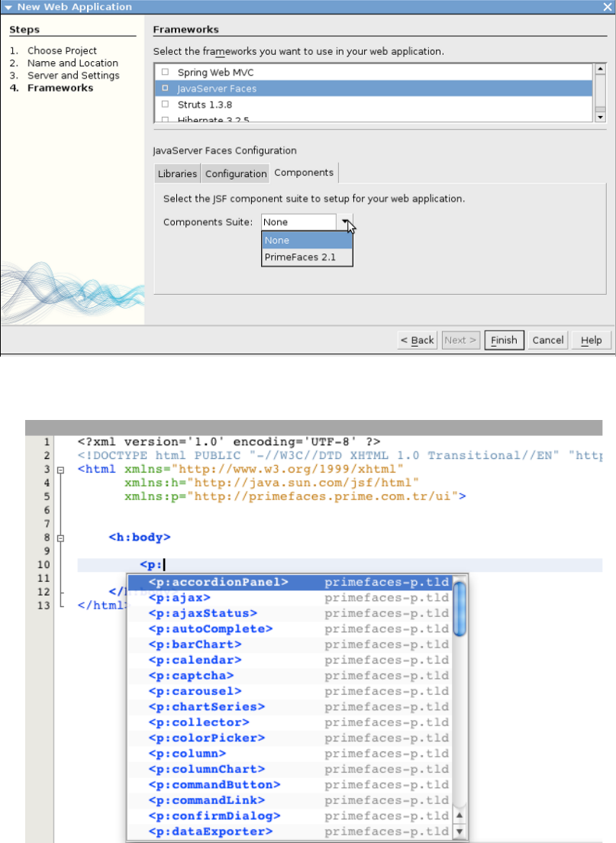Select p:dataExporter completion item
The height and width of the screenshot is (843, 616).
point(290,832)
